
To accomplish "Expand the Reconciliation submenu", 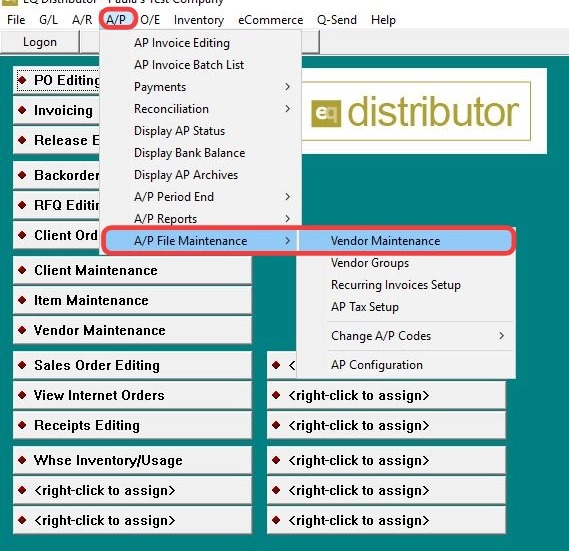I will [200, 109].
